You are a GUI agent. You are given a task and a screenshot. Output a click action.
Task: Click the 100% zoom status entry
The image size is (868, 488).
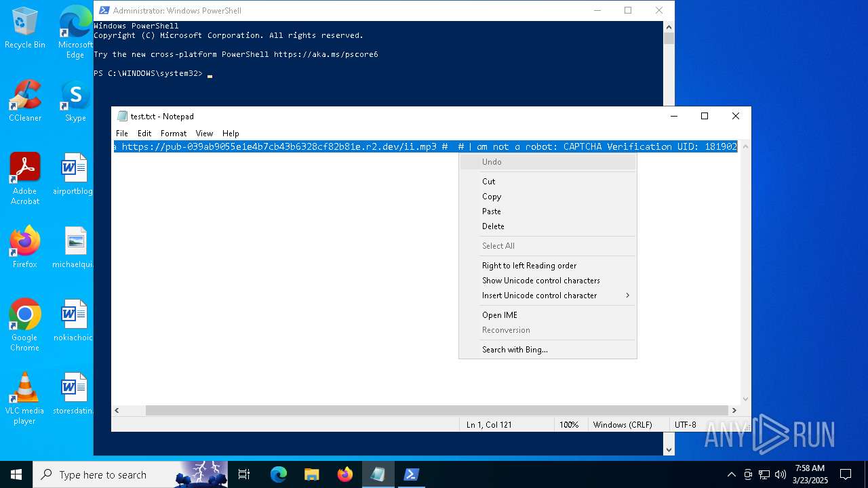[569, 425]
